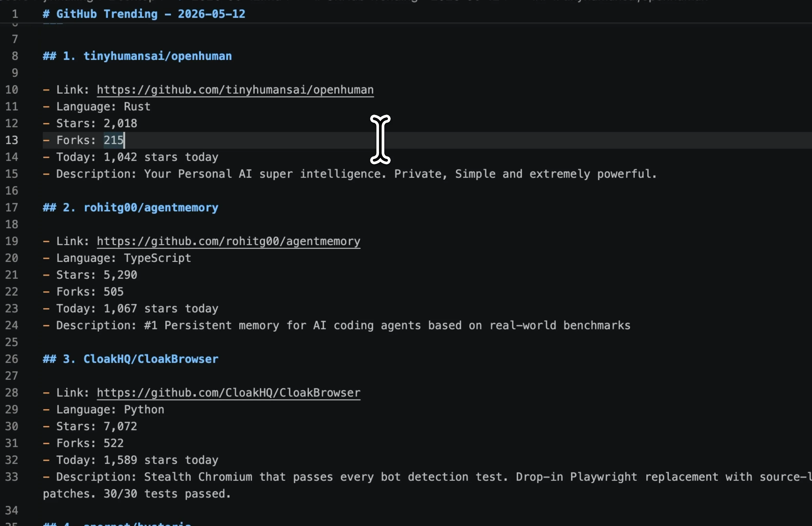Image resolution: width=812 pixels, height=526 pixels.
Task: Click the Today: 1,042 stars today line
Action: [131, 157]
